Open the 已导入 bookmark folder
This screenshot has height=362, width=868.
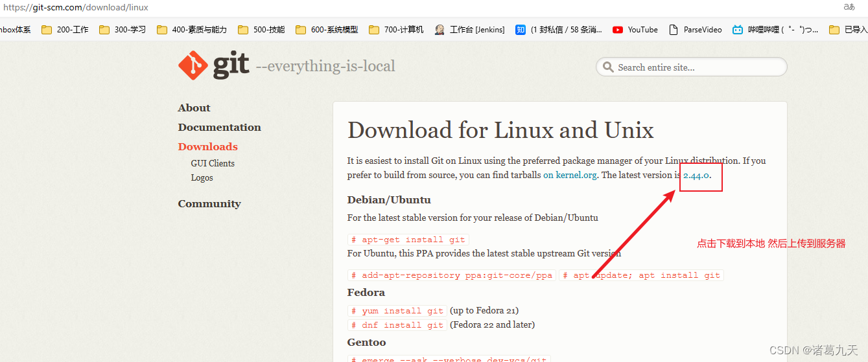[849, 29]
